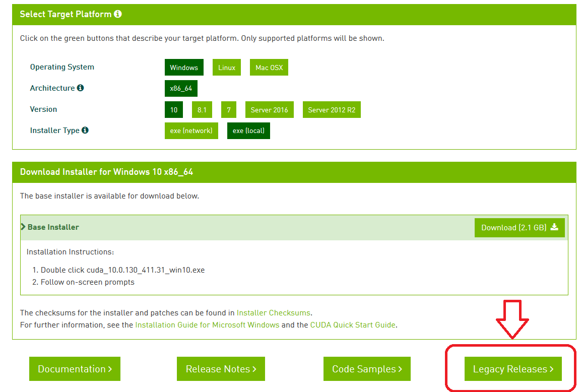
Task: Open Code Samples page
Action: coord(367,369)
